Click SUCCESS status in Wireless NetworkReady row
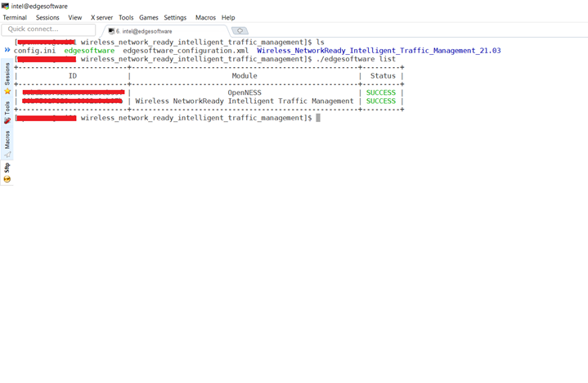 381,101
